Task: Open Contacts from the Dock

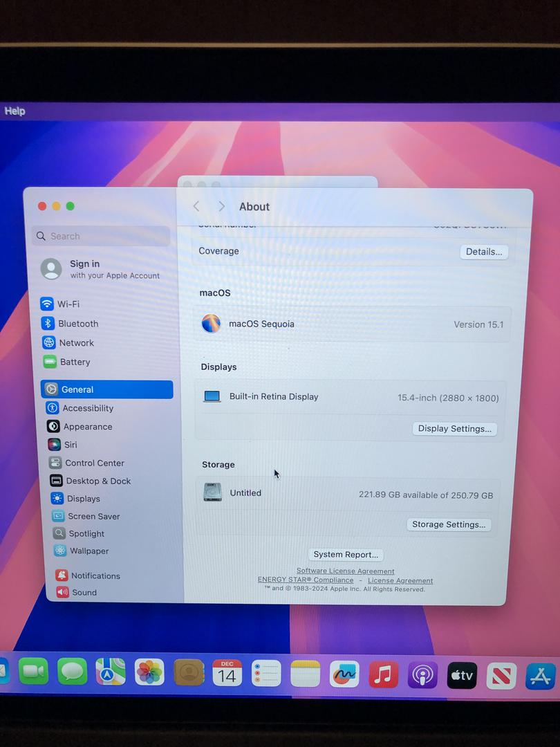Action: click(x=189, y=673)
